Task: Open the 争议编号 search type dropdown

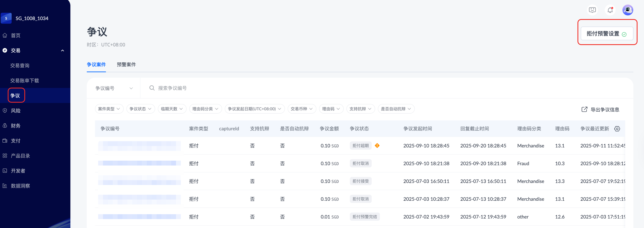Action: (114, 88)
